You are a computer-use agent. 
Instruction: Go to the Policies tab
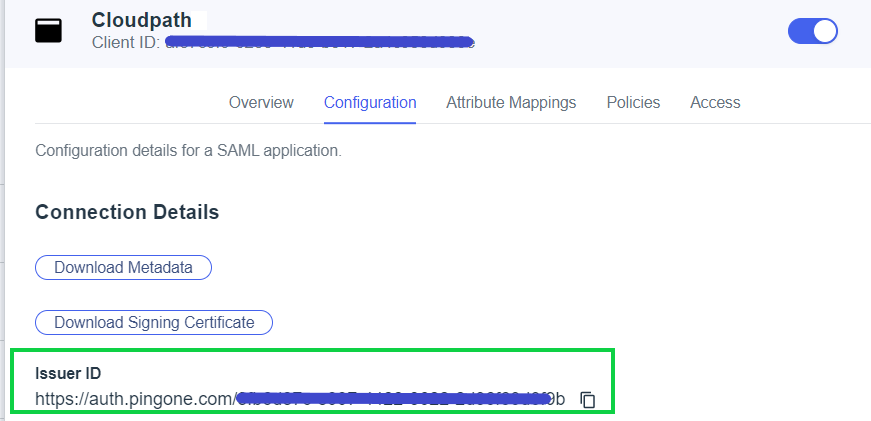pyautogui.click(x=633, y=102)
